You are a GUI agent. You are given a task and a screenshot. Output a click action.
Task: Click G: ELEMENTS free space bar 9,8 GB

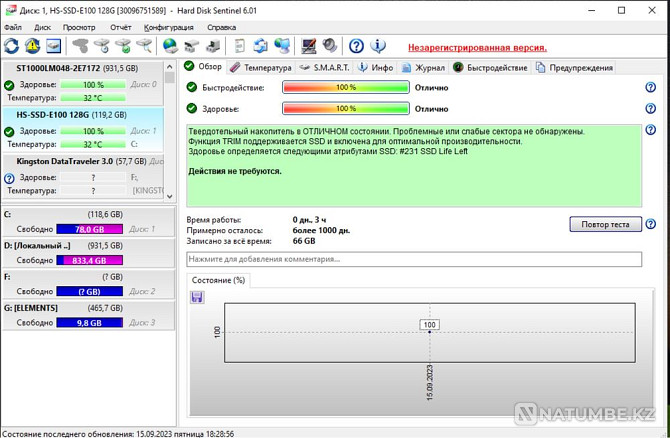(x=90, y=323)
